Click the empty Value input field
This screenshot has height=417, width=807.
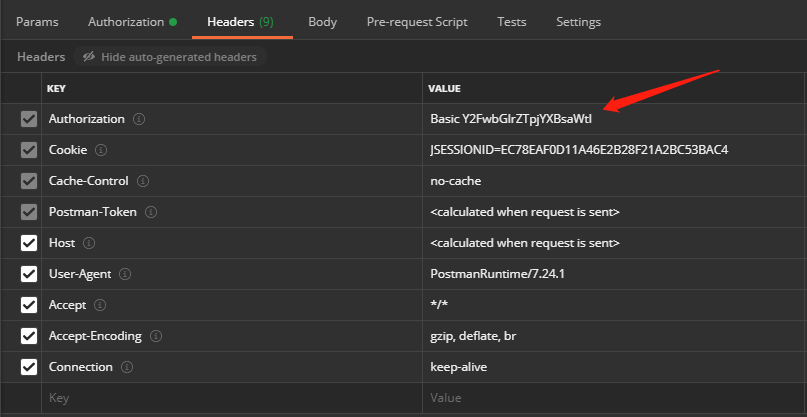[x=613, y=397]
